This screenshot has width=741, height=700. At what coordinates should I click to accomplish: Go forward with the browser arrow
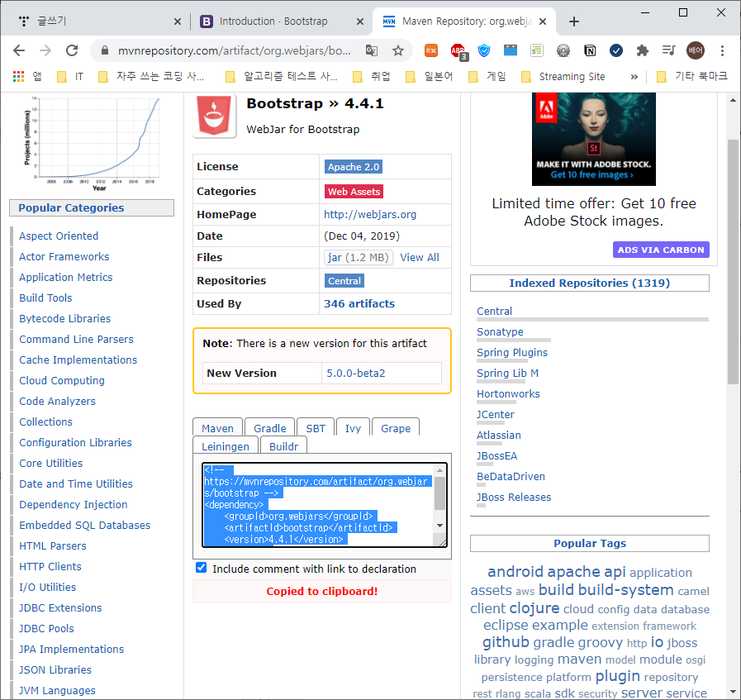(x=45, y=50)
